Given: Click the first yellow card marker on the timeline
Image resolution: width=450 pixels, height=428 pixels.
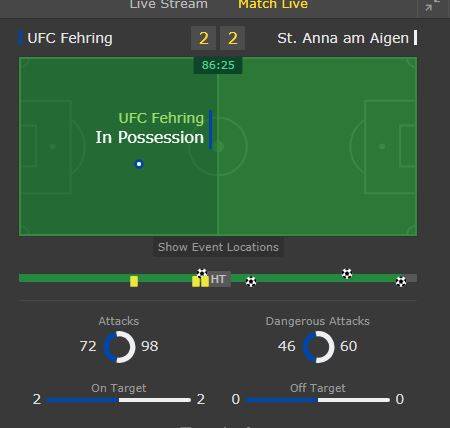Looking at the screenshot, I should click(134, 281).
